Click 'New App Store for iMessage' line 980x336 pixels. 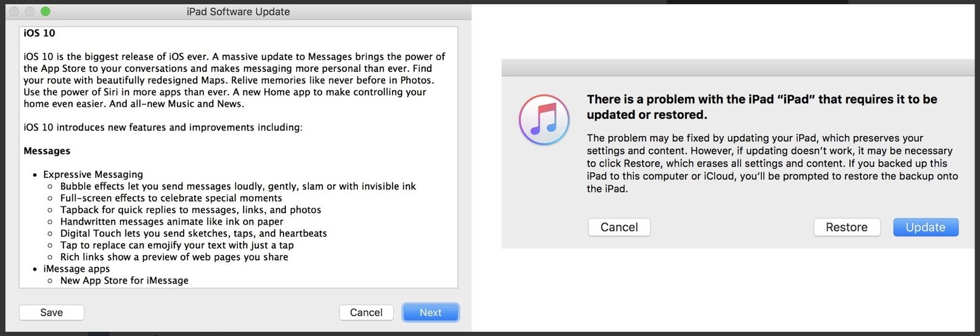click(x=124, y=280)
